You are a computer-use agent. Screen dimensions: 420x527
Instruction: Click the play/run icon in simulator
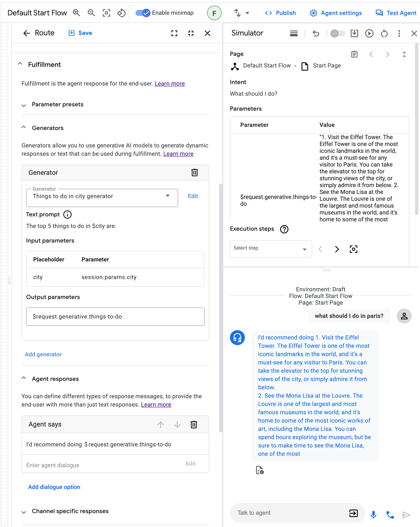pos(369,33)
